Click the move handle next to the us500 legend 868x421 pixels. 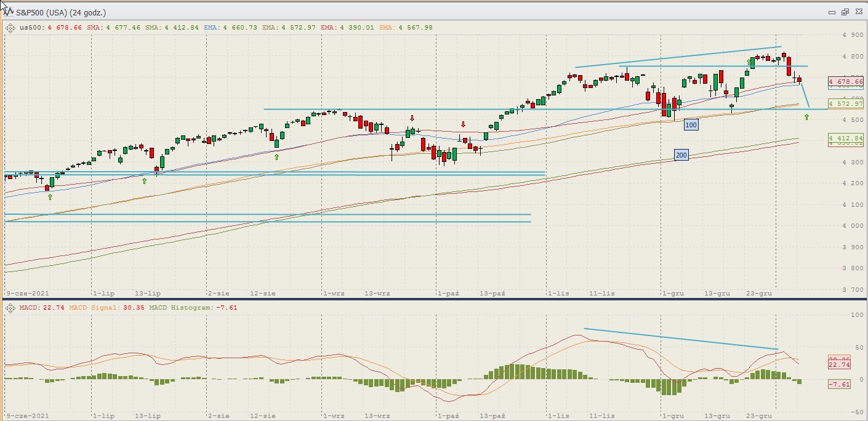pyautogui.click(x=10, y=27)
